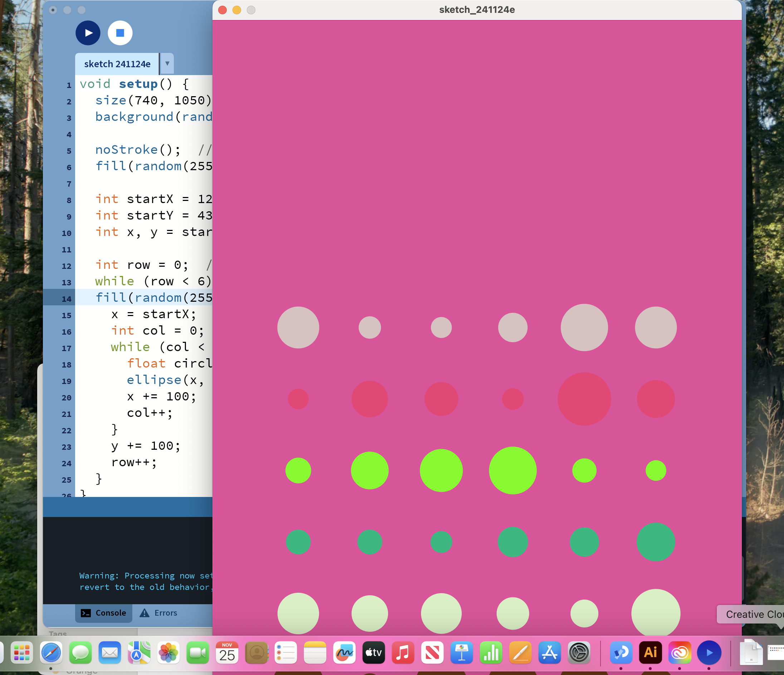Open Safari from the dock
The height and width of the screenshot is (675, 784).
51,652
